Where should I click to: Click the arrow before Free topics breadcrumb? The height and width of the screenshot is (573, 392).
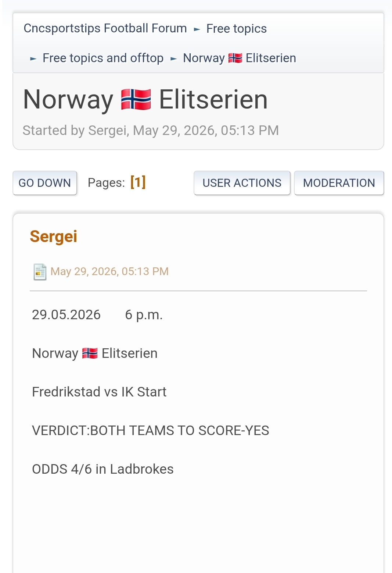197,29
